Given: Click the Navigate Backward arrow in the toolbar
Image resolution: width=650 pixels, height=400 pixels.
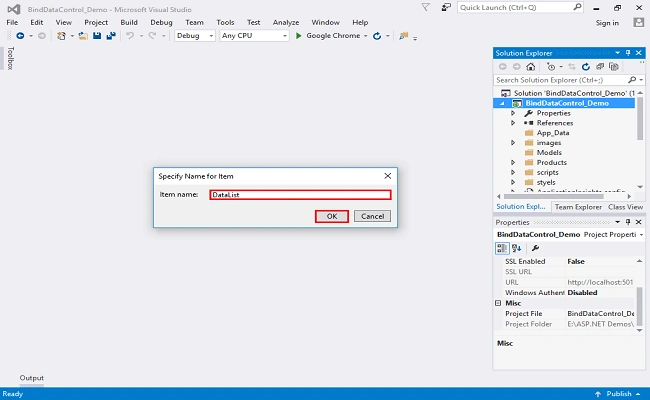Looking at the screenshot, I should tap(20, 36).
